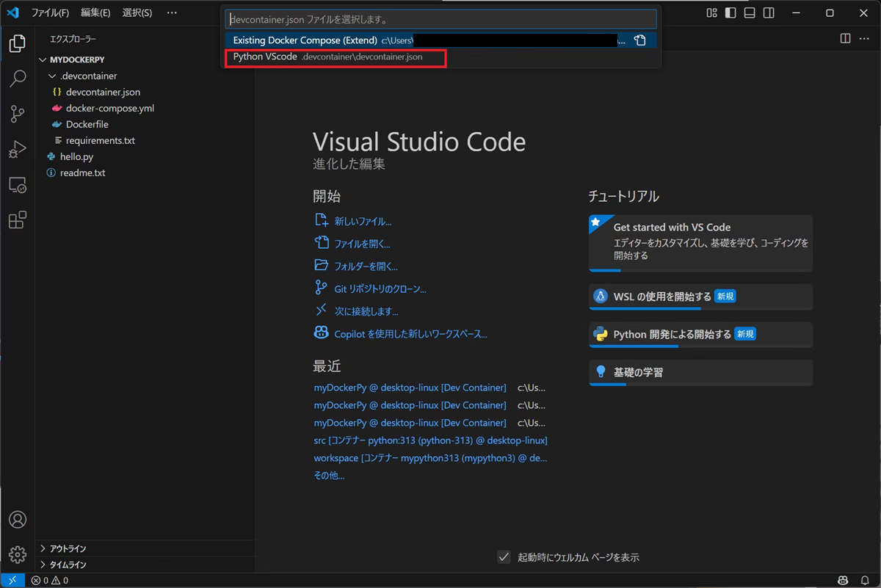Click the VS Code logo icon
Screen dimensions: 881x588
pyautogui.click(x=12, y=12)
